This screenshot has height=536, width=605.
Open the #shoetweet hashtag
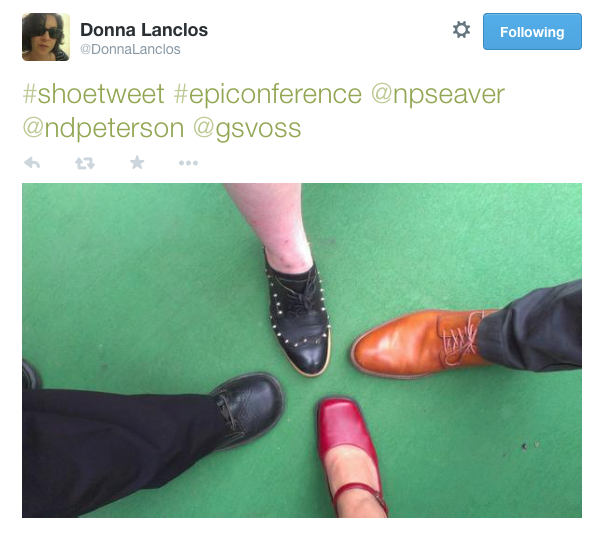[93, 94]
